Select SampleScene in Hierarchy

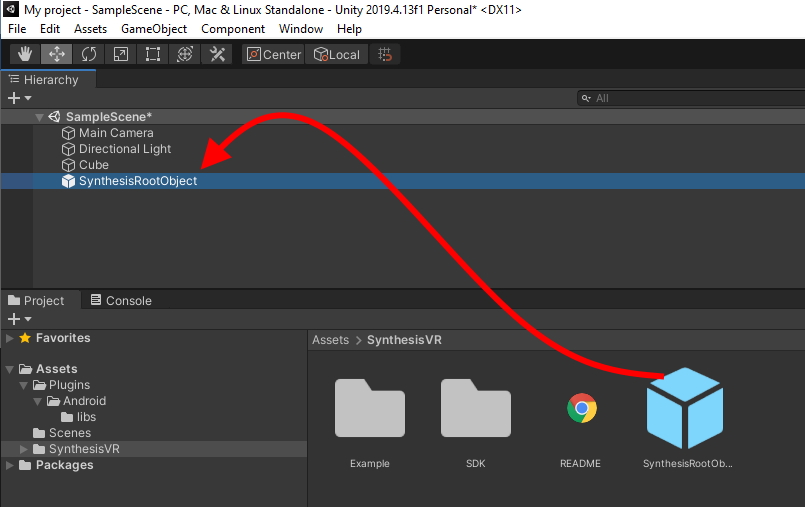coord(108,116)
